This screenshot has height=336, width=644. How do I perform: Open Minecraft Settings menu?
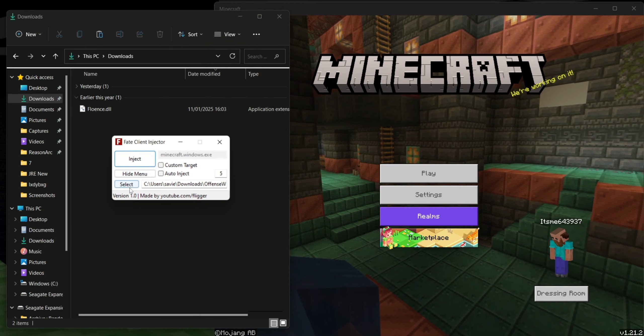(x=428, y=195)
